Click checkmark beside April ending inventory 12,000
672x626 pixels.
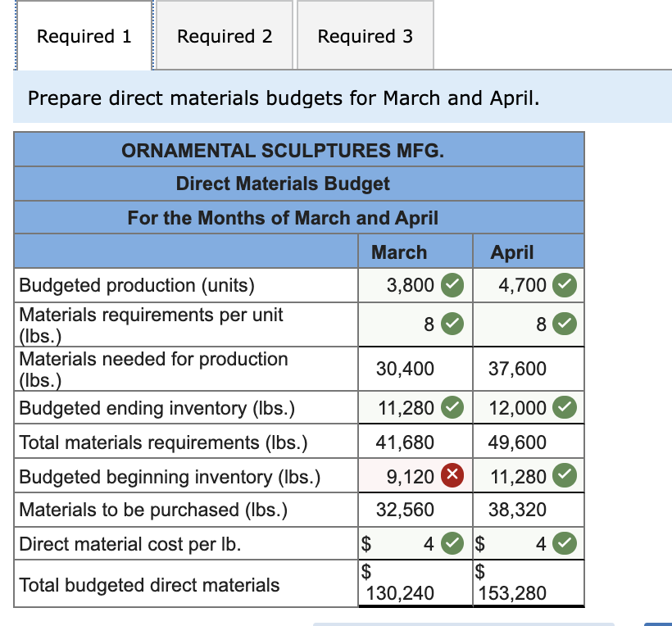point(565,407)
